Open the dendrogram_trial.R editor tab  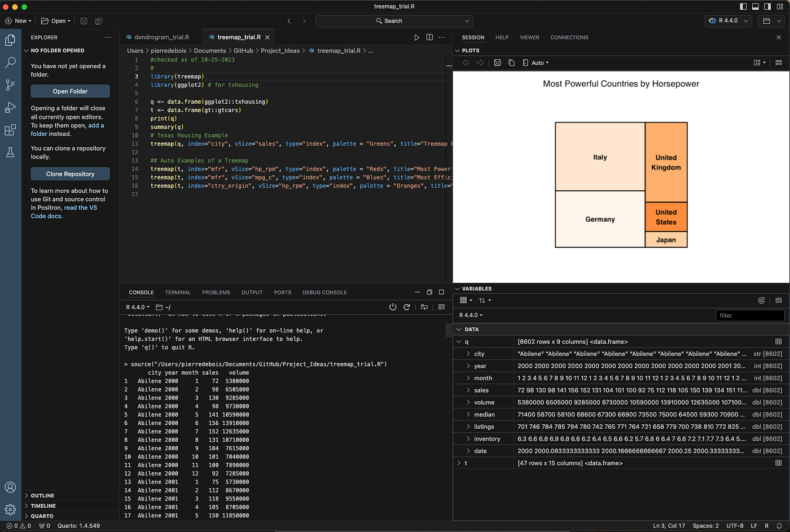(161, 37)
